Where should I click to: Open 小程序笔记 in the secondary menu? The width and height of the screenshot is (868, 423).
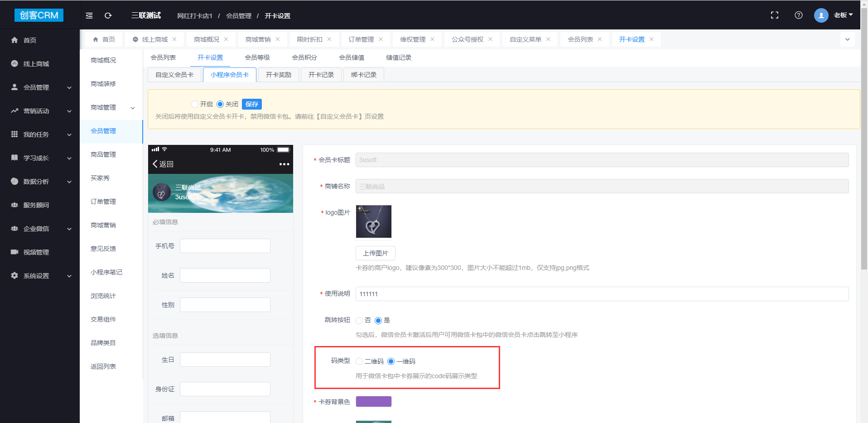(106, 272)
